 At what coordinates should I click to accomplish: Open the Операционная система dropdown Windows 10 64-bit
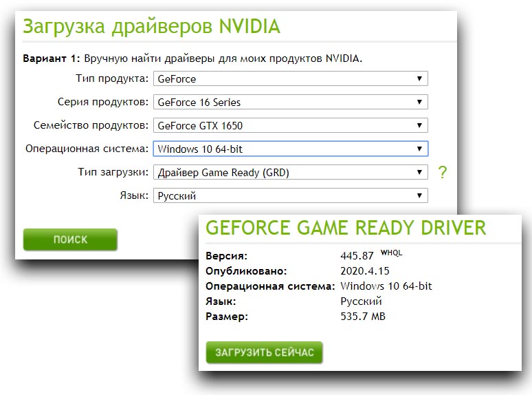pos(291,149)
